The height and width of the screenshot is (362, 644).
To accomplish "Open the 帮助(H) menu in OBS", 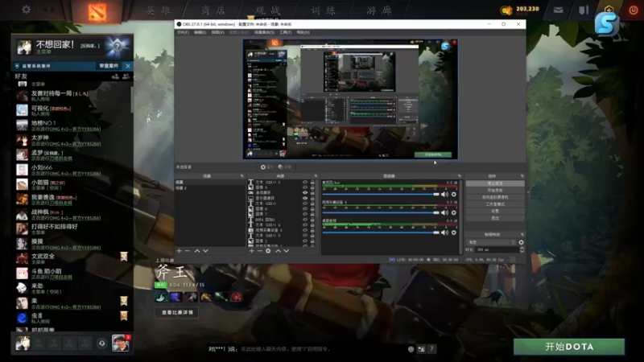I will click(x=303, y=32).
